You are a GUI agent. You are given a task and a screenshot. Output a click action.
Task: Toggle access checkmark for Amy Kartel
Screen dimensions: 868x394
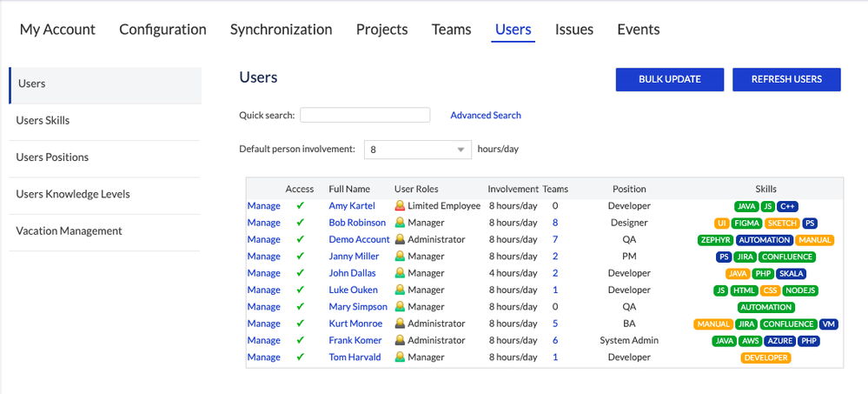[300, 206]
